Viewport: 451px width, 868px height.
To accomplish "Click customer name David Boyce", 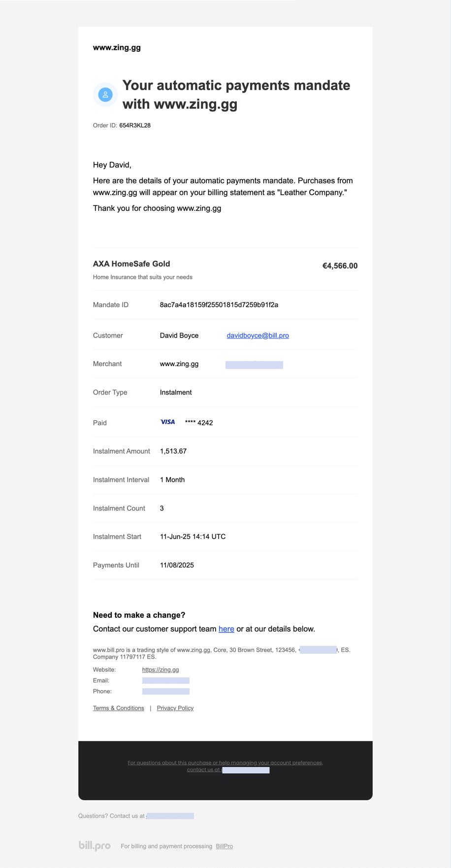I will pos(179,335).
